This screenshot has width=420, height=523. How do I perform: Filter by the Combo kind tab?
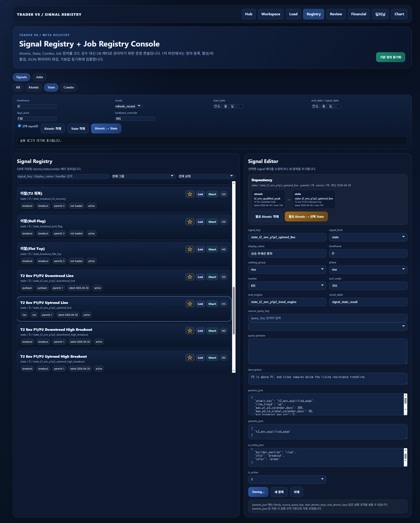[69, 87]
